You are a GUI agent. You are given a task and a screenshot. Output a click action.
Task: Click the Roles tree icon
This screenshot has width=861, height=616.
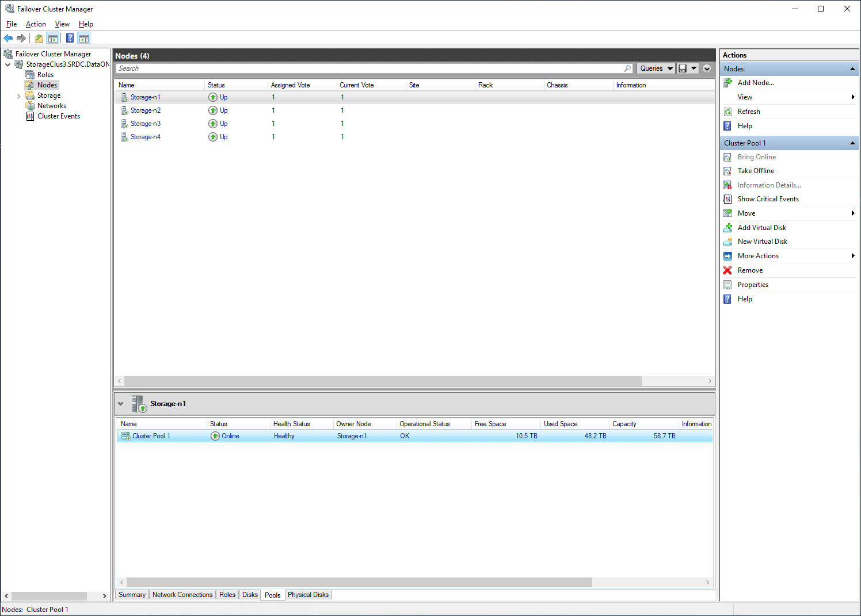click(x=30, y=75)
